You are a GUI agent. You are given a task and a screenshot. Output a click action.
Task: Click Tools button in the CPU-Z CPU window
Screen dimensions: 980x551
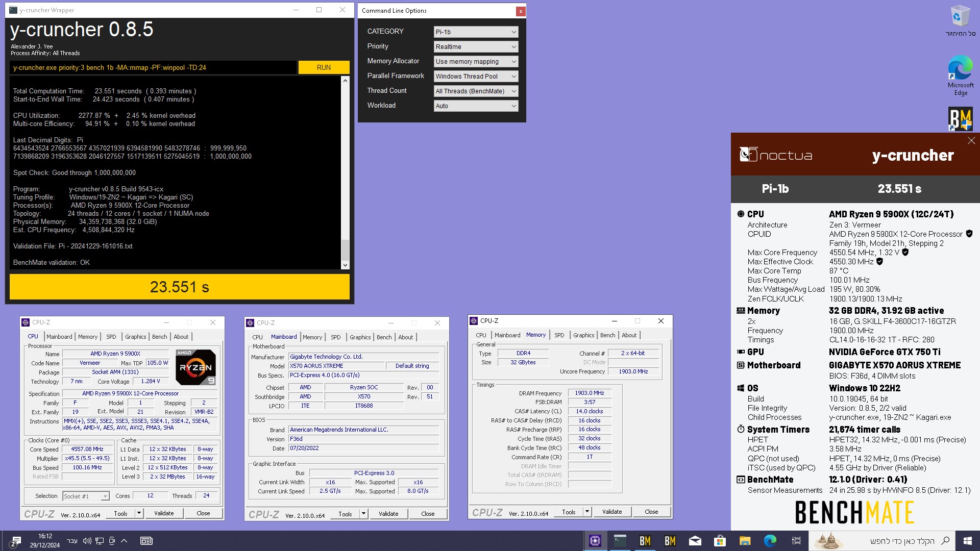(120, 513)
